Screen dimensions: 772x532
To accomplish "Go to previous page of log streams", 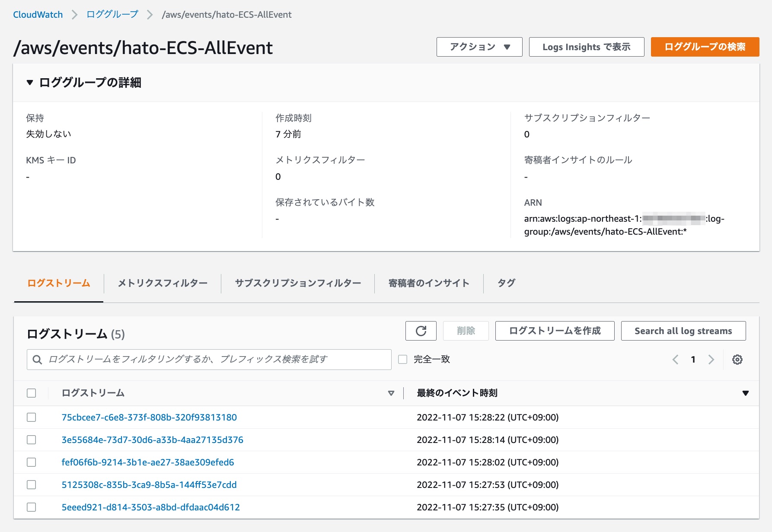I will click(675, 359).
